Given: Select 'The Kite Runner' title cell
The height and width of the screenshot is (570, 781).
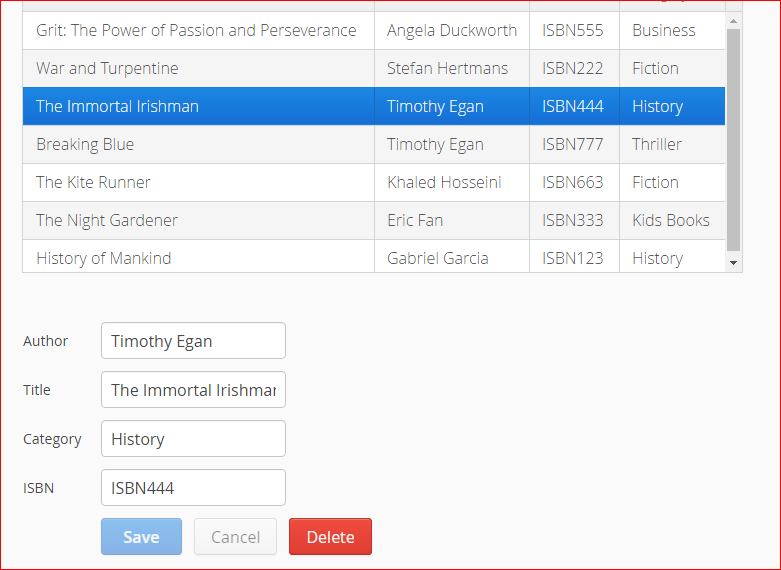Looking at the screenshot, I should (x=199, y=182).
